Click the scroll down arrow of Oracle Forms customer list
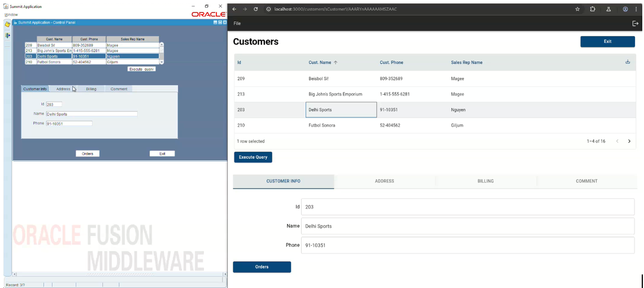 (162, 62)
